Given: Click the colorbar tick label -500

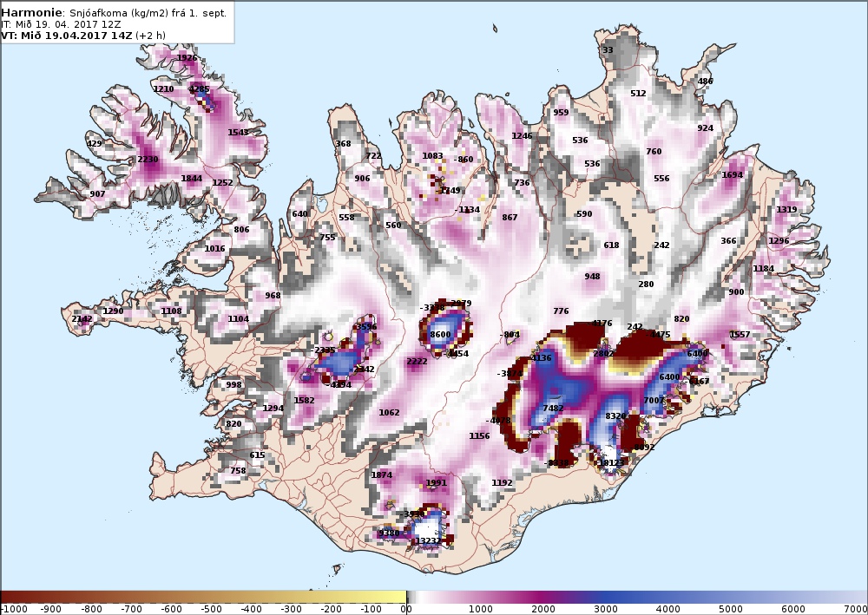Looking at the screenshot, I should [211, 610].
